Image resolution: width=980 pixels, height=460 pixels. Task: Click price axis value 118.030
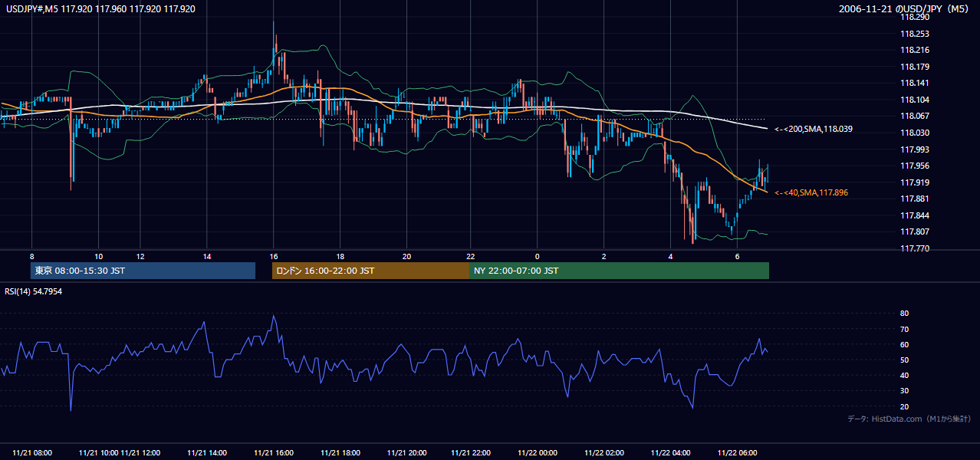pyautogui.click(x=914, y=133)
